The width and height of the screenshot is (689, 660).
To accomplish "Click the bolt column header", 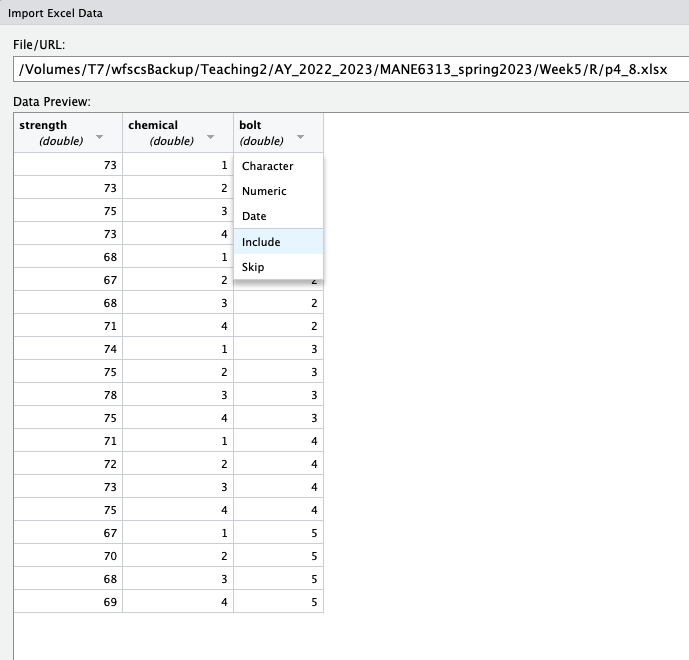I will [262, 132].
